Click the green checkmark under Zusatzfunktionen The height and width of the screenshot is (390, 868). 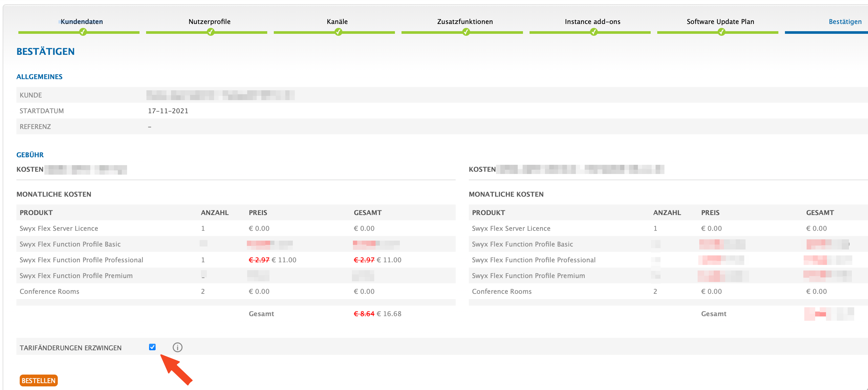(466, 32)
